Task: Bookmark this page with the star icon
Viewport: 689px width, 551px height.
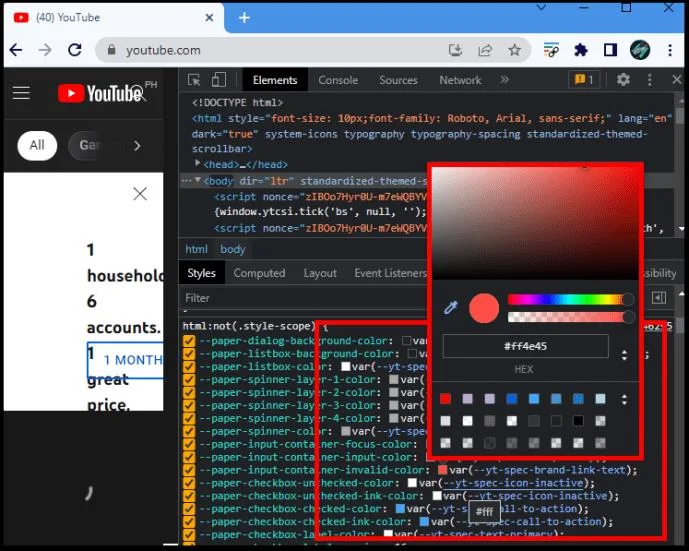Action: coord(515,50)
